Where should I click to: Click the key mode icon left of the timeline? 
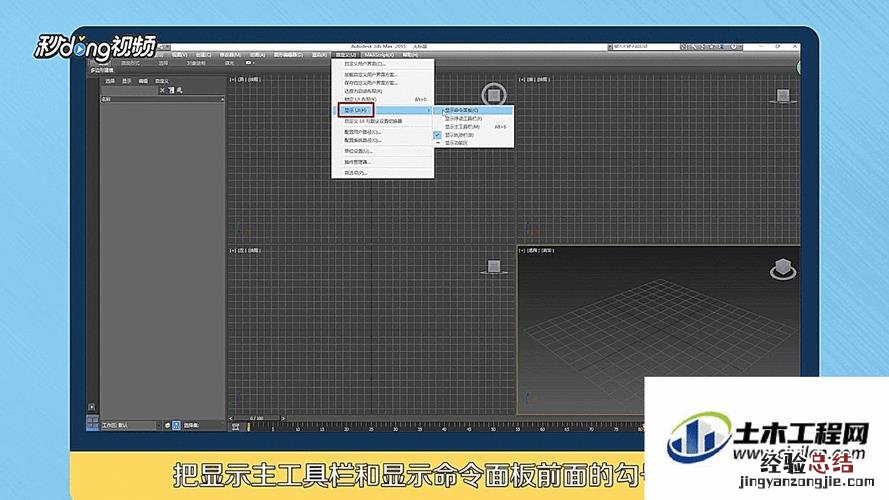pos(236,426)
